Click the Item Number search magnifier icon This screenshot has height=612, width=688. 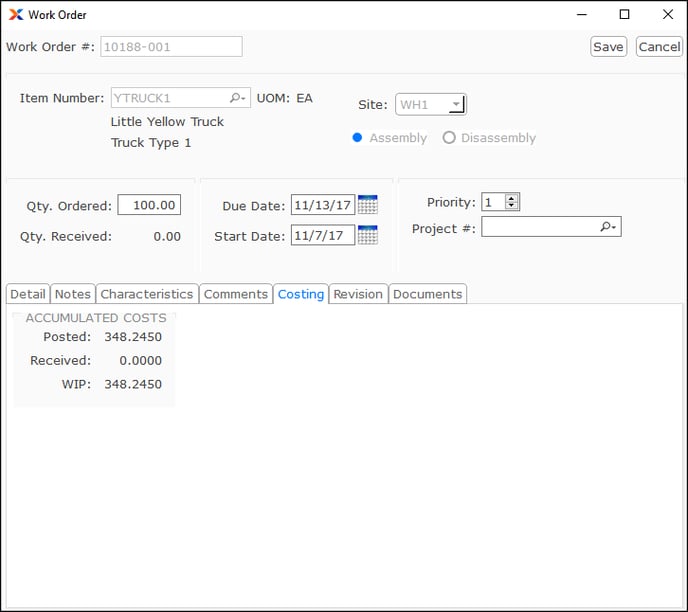(x=237, y=98)
